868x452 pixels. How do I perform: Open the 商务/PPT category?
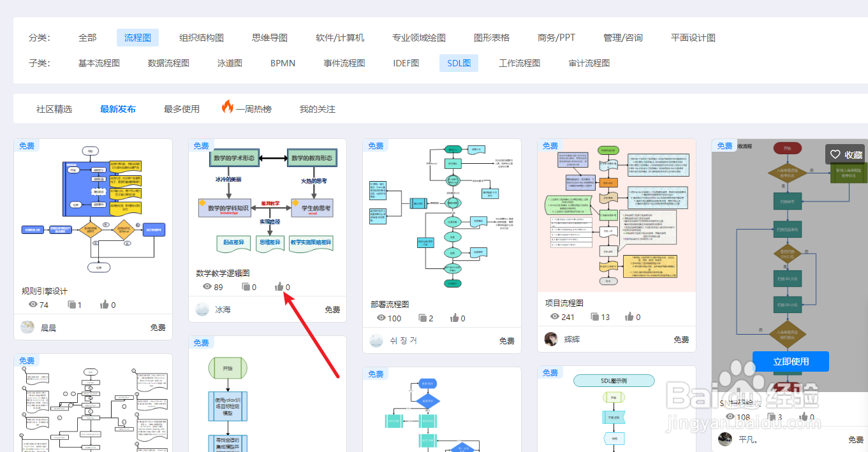point(555,38)
